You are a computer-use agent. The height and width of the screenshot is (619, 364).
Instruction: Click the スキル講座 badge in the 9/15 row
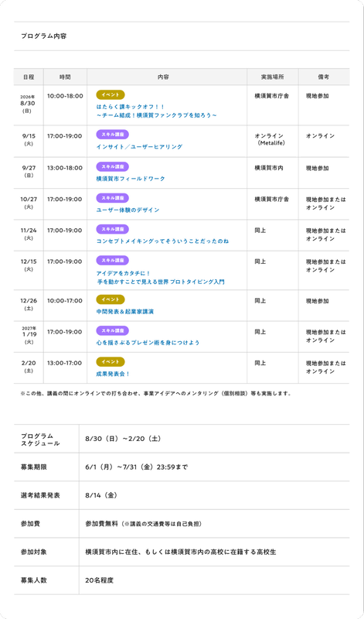[x=112, y=135]
